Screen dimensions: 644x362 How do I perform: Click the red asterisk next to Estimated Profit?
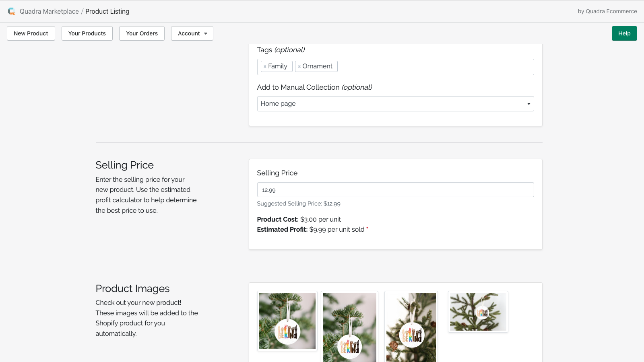coord(367,228)
